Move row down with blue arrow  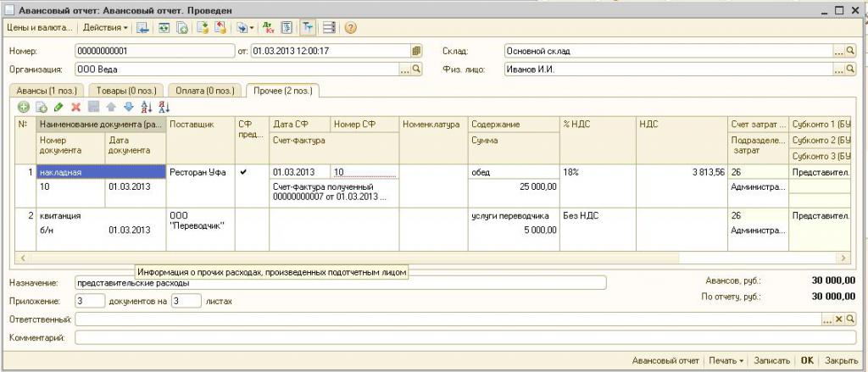pos(128,107)
